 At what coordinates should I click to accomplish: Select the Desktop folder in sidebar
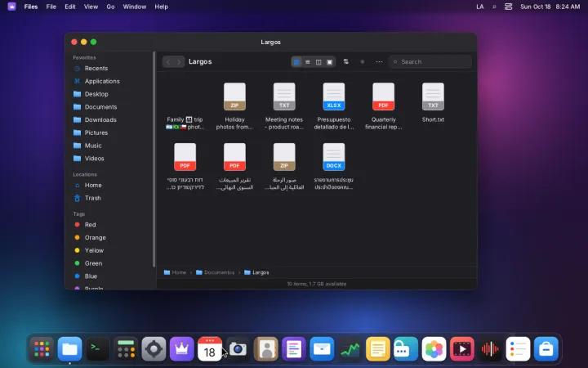pos(109,94)
